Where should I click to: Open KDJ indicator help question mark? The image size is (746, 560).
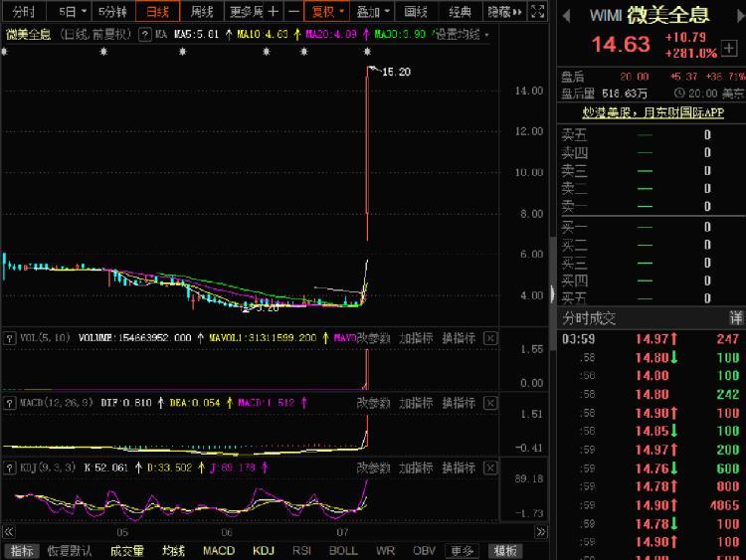click(9, 467)
